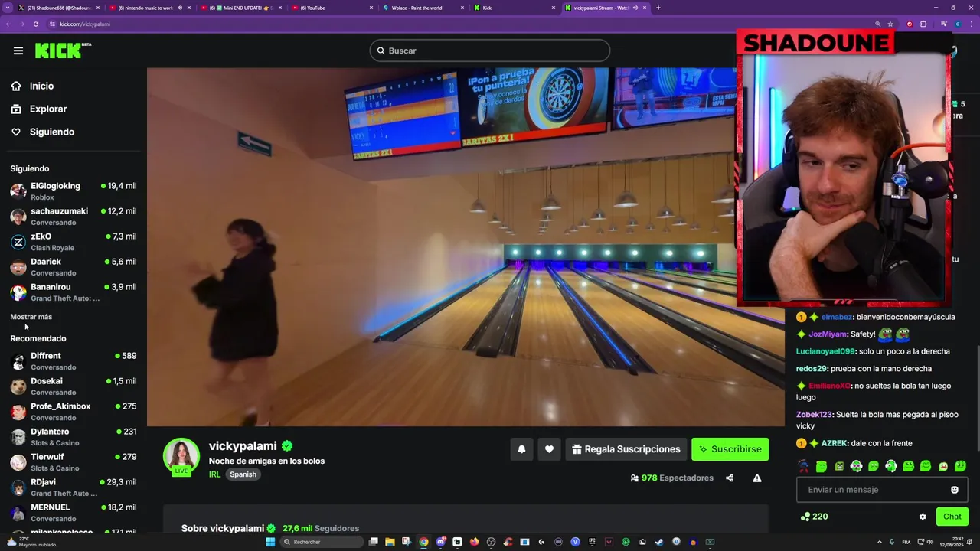Toggle the heart follow button
The height and width of the screenshot is (551, 980).
[549, 449]
